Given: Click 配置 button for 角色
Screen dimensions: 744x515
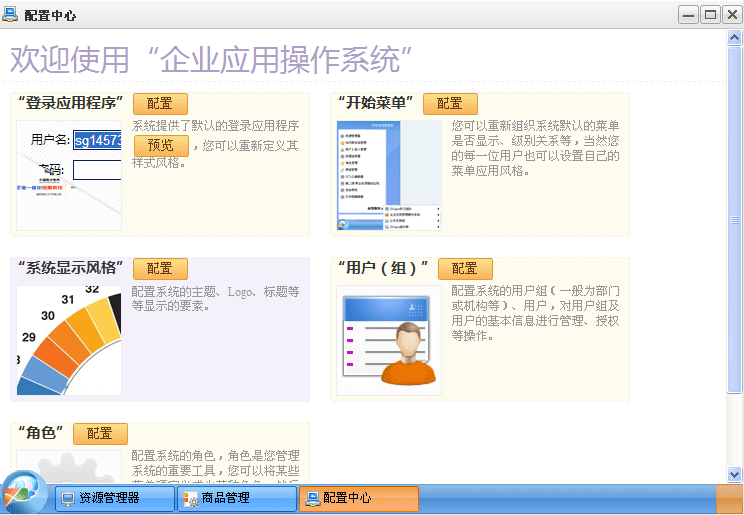Looking at the screenshot, I should (100, 434).
